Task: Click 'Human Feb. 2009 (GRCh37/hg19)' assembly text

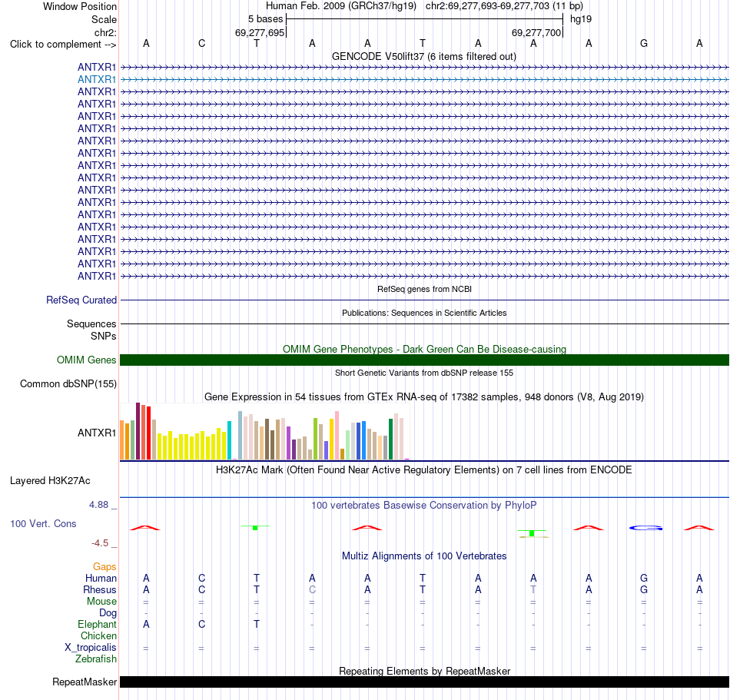Action: coord(340,6)
